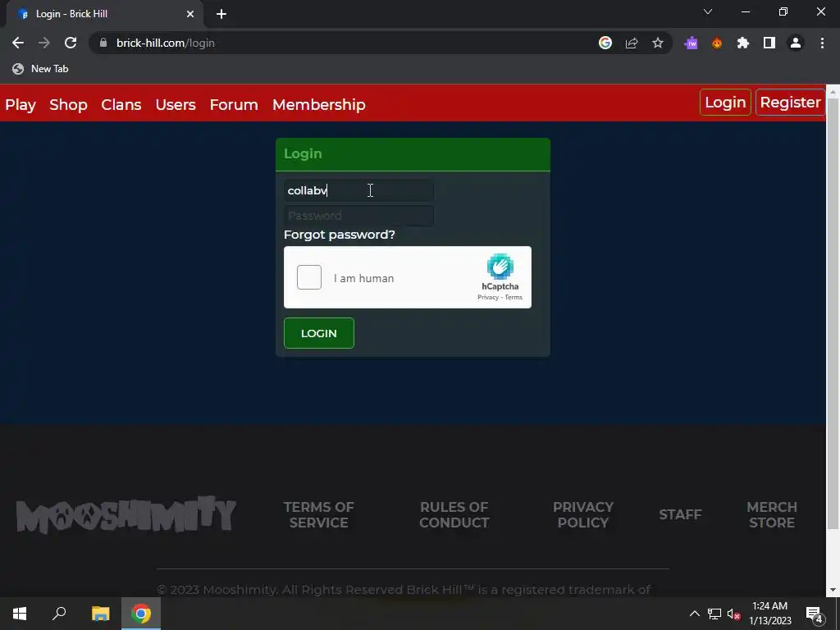This screenshot has height=630, width=840.
Task: Open File Explorer from the taskbar
Action: coord(100,614)
